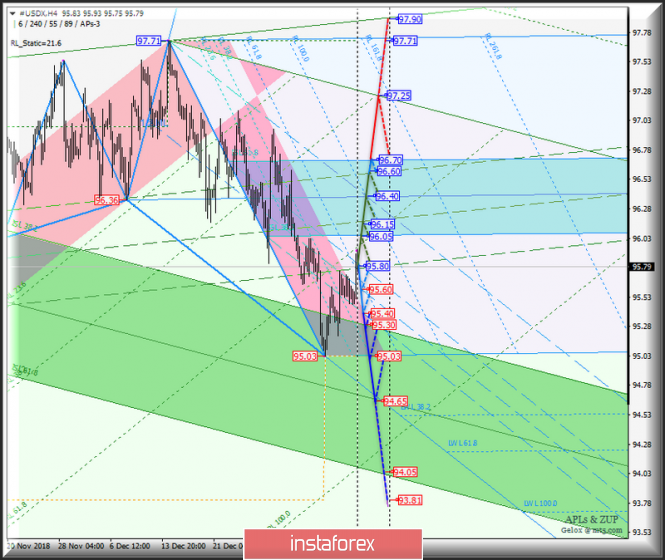Click the blue 95.80 level label

tap(377, 266)
